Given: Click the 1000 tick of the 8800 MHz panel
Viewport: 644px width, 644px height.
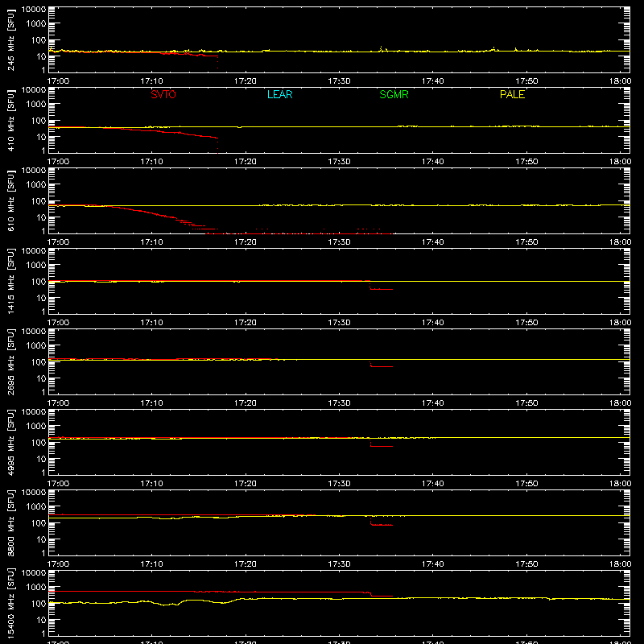Looking at the screenshot, I should (x=36, y=507).
